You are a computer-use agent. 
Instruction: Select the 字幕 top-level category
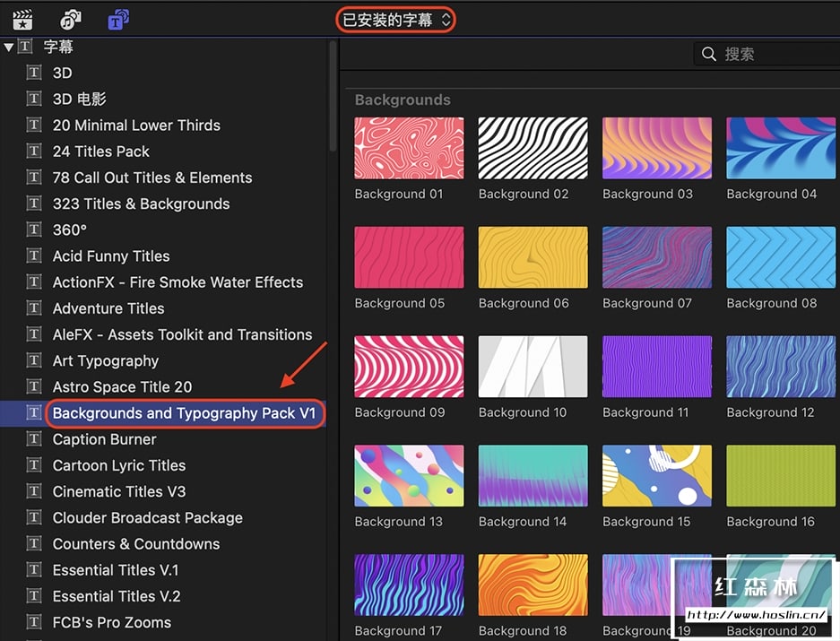58,47
